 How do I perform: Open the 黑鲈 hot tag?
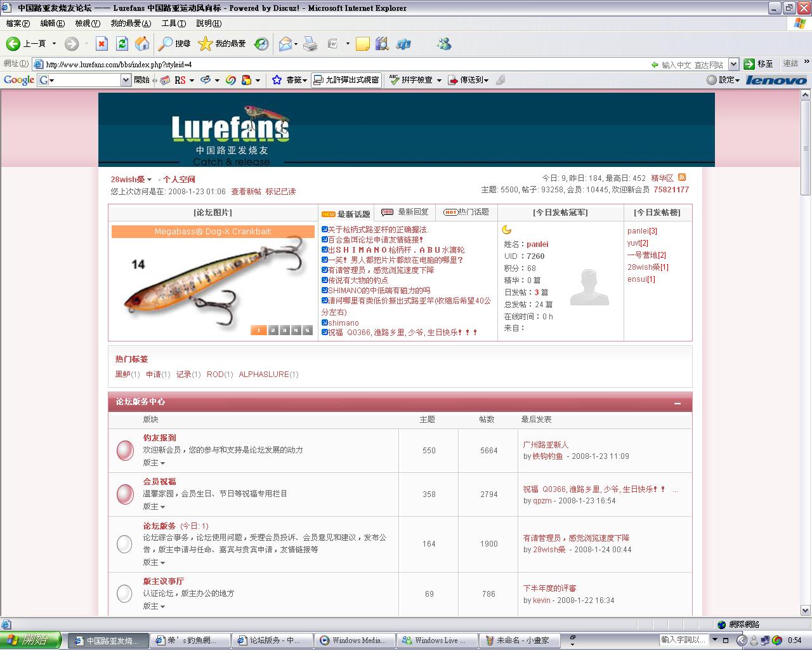[x=122, y=375]
